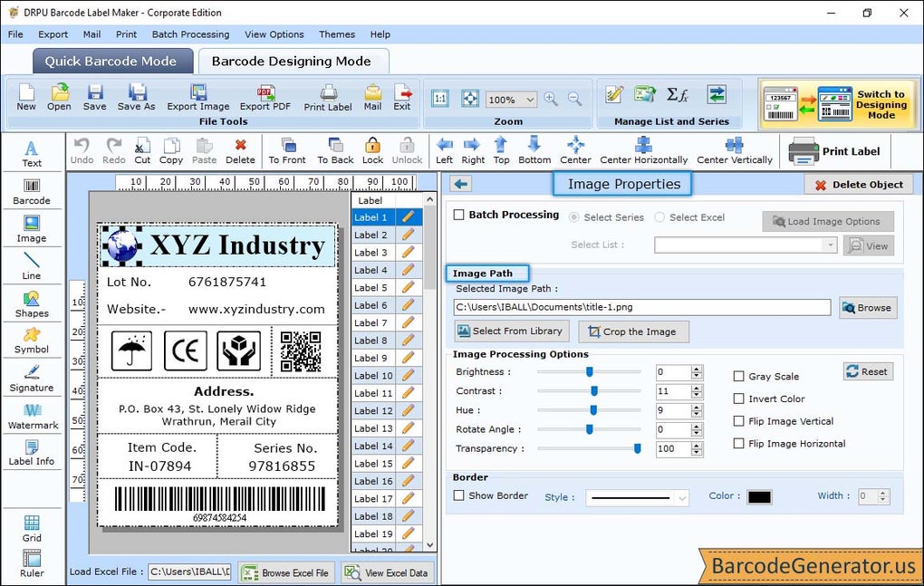
Task: Enable Batch Processing checkbox
Action: point(459,215)
